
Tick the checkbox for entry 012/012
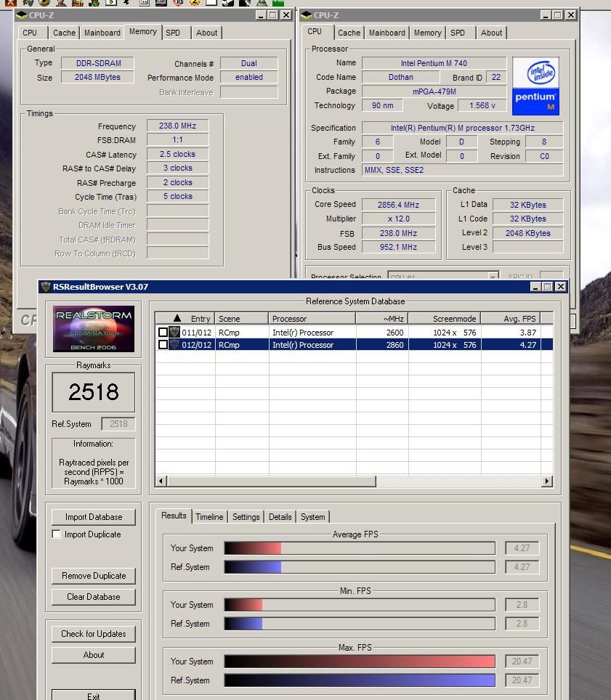(x=163, y=345)
